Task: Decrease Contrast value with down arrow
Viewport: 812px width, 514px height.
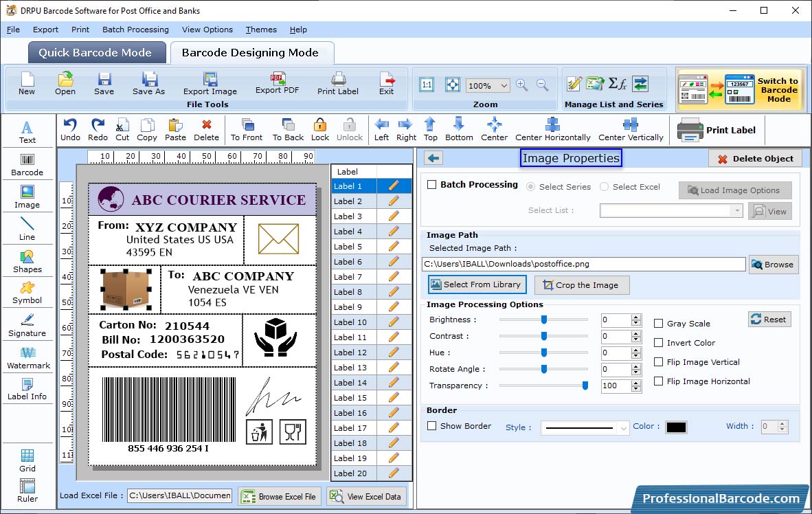Action: click(636, 339)
